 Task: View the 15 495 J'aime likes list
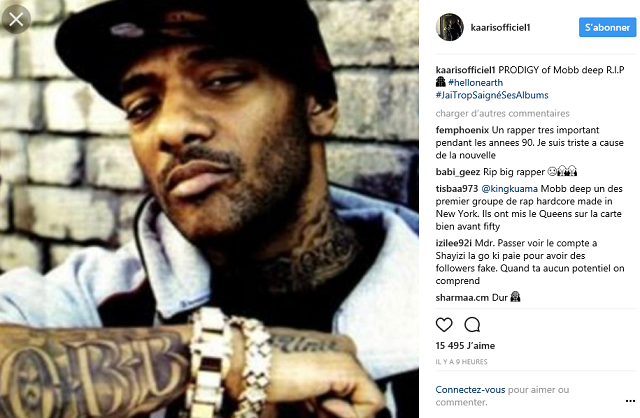pos(465,346)
